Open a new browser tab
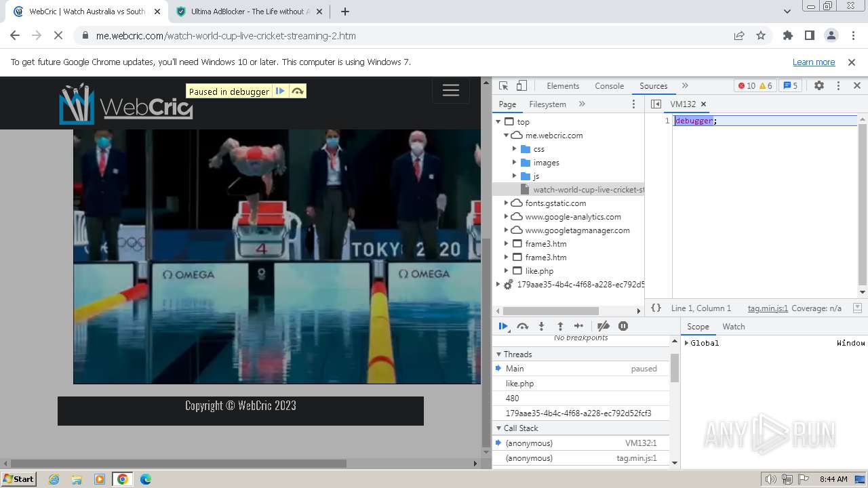Image resolution: width=868 pixels, height=488 pixels. (x=345, y=12)
